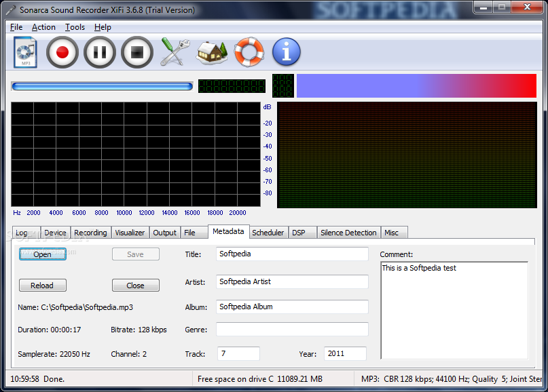Click the file name text C:\Softpedia\Softpedia.mp3
The width and height of the screenshot is (548, 392).
[87, 307]
